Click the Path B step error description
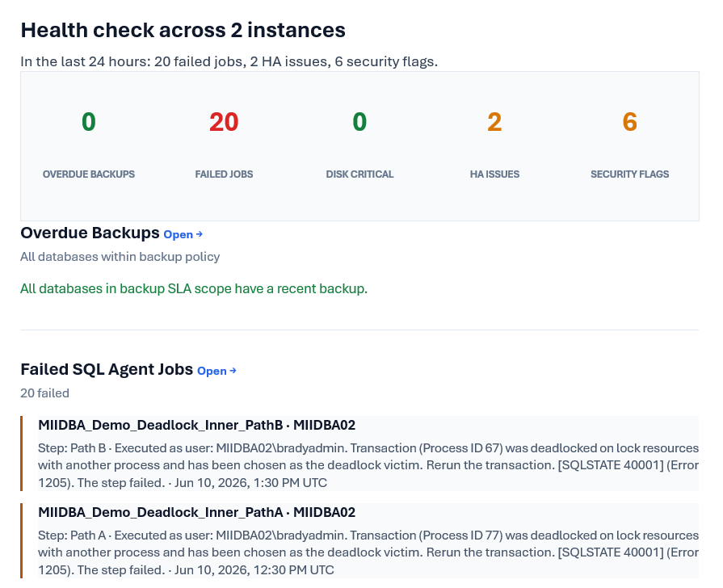Screen dimensions: 723x588 (368, 465)
